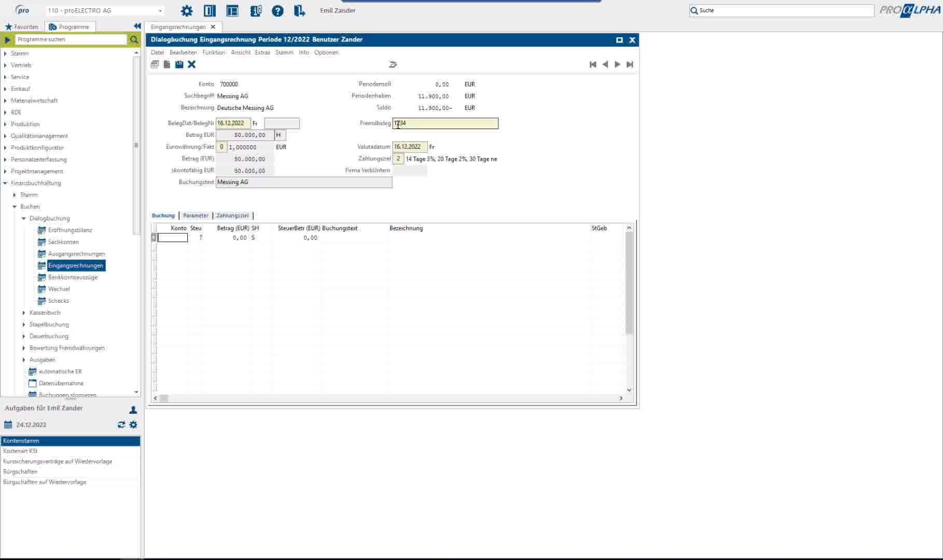The image size is (943, 560).
Task: Select the Bürgschaften auf Wiedervorlage task
Action: [x=71, y=482]
